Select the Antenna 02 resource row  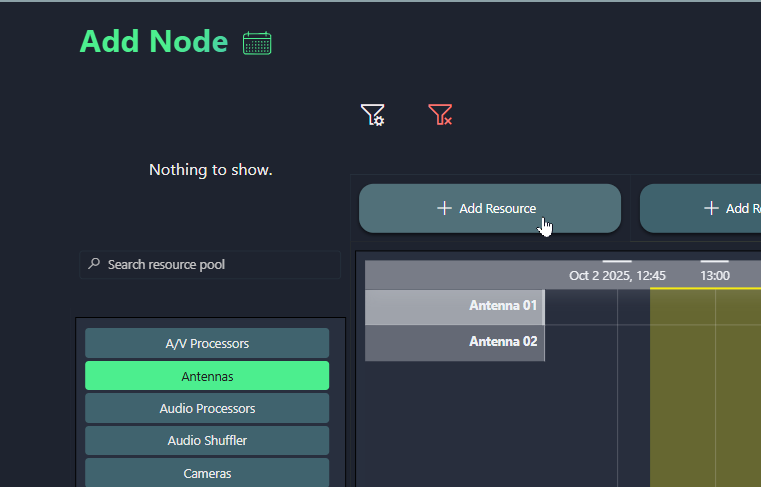tap(454, 342)
